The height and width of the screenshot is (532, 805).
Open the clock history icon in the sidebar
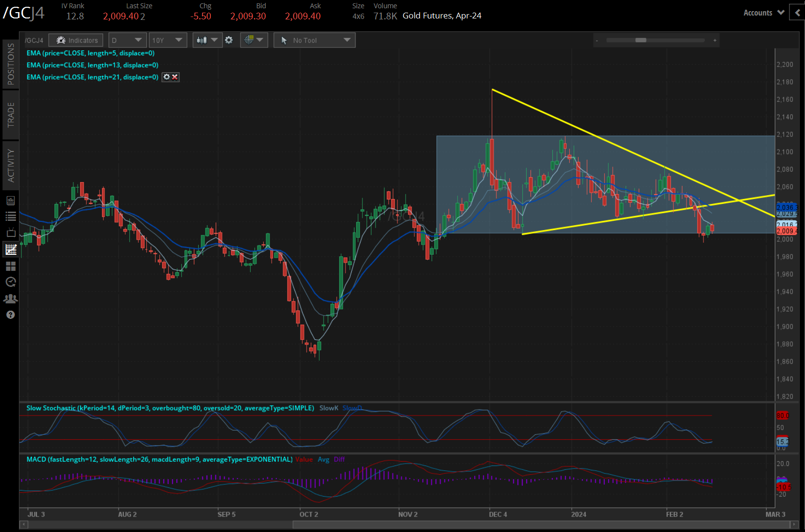11,282
